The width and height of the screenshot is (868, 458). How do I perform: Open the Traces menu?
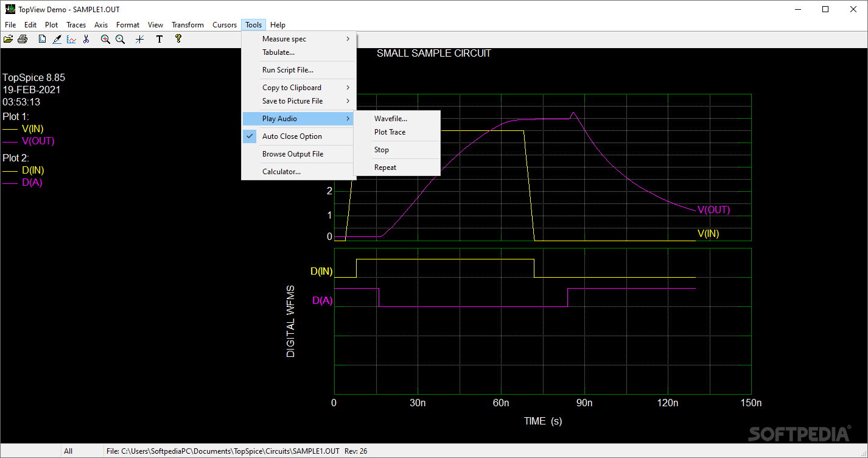point(76,25)
